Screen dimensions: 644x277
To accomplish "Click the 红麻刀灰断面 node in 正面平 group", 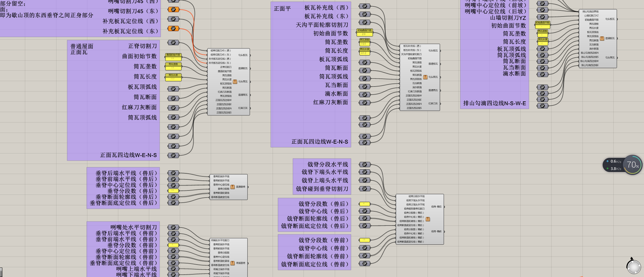I will [365, 103].
